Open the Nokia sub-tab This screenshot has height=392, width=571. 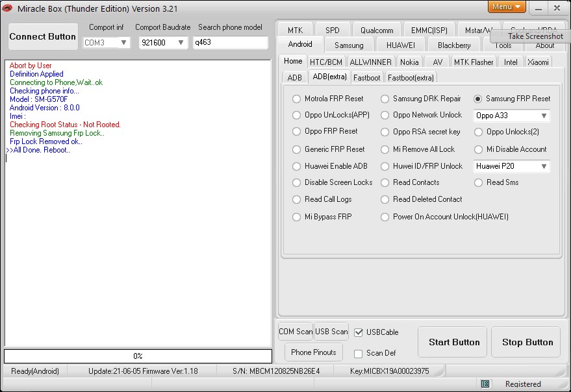pyautogui.click(x=409, y=62)
